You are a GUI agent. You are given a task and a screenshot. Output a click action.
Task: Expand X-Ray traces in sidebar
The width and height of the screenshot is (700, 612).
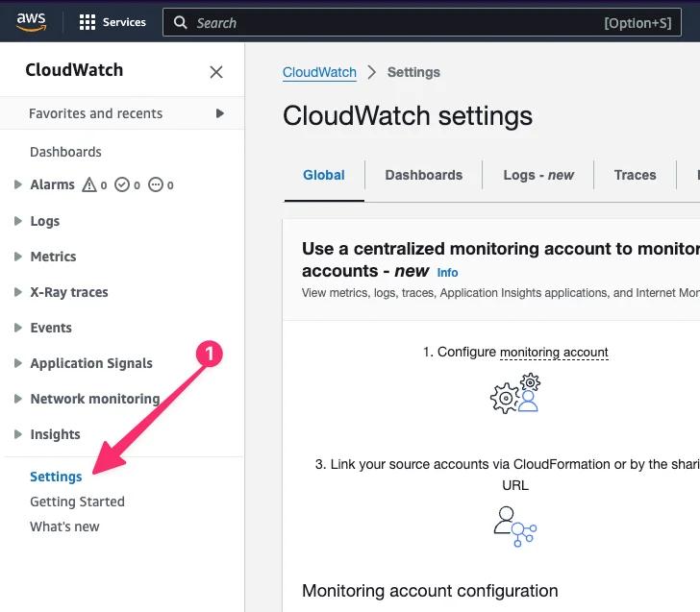coord(18,292)
